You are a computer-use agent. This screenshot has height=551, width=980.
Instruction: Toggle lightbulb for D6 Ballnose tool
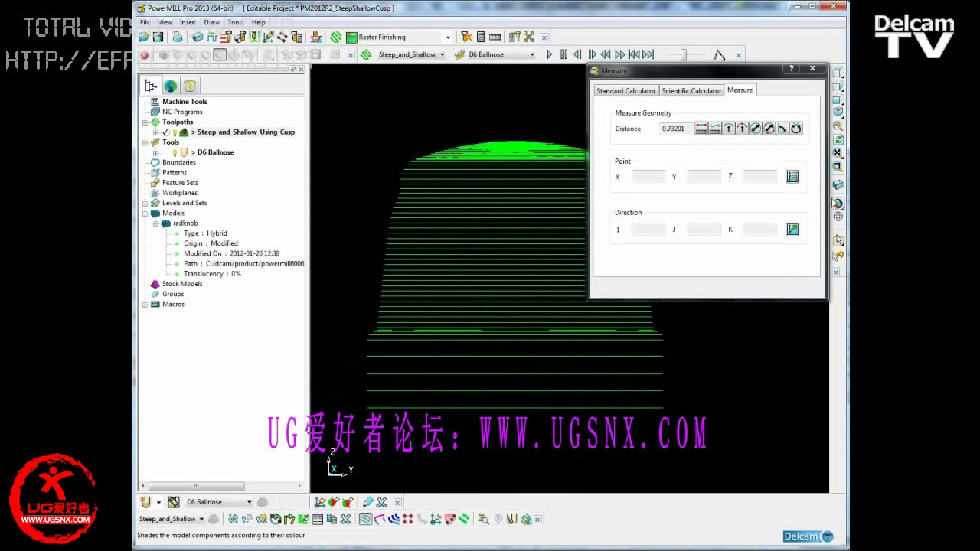pyautogui.click(x=175, y=152)
